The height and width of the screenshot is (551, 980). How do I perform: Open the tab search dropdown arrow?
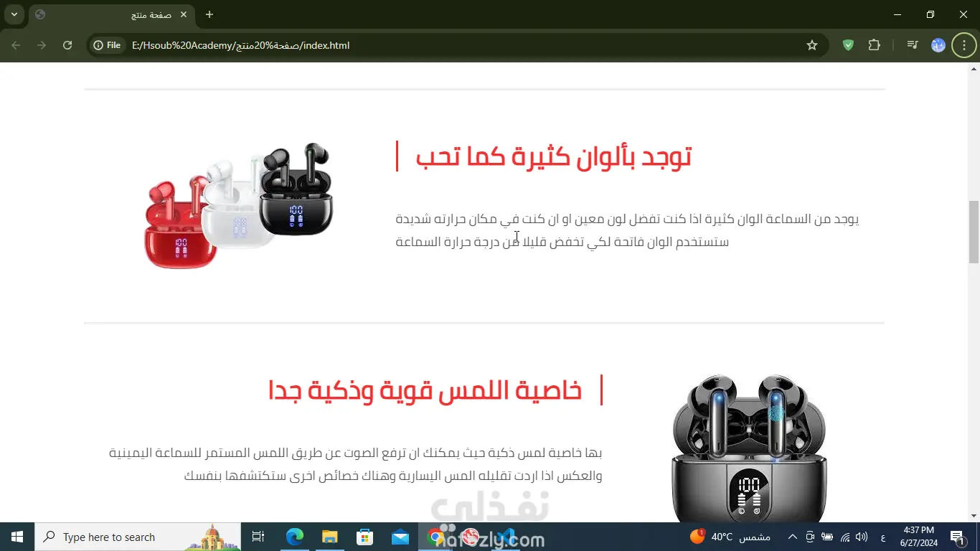pos(14,14)
